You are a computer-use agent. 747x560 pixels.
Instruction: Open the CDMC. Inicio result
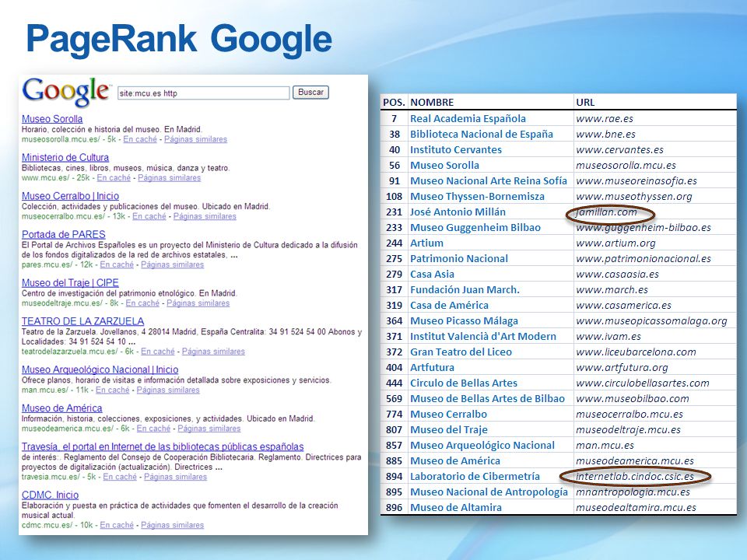coord(50,495)
